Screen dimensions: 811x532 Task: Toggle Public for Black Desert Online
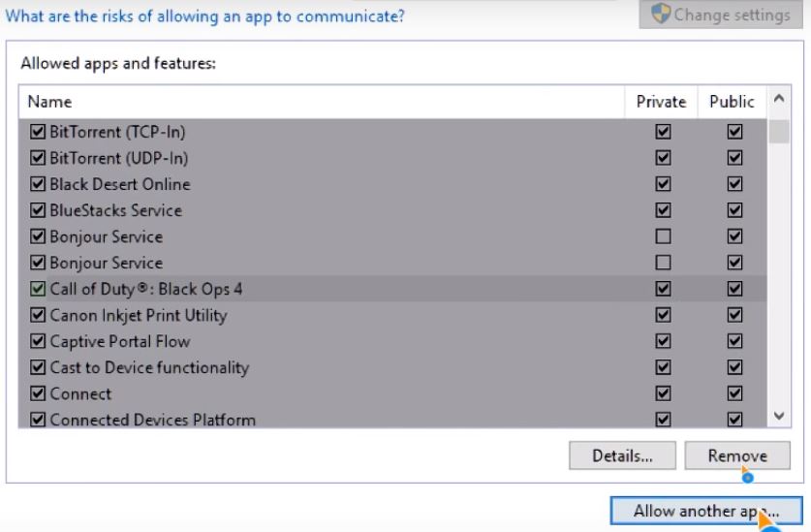click(734, 184)
